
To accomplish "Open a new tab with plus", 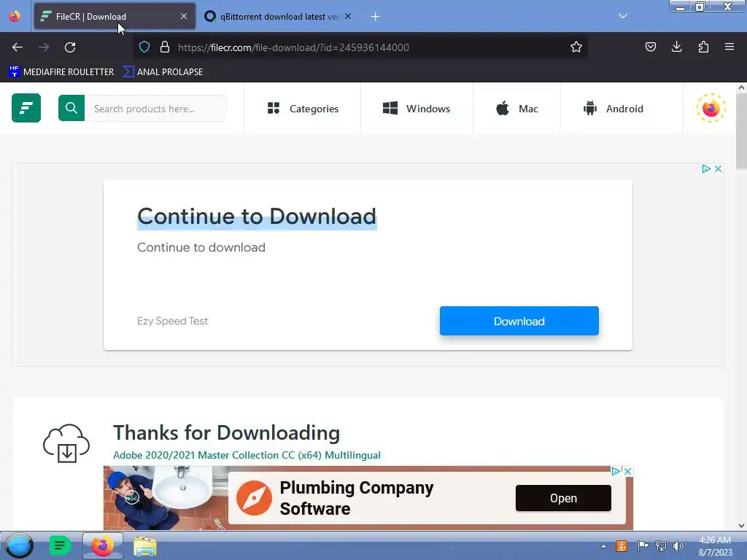I will click(x=376, y=17).
